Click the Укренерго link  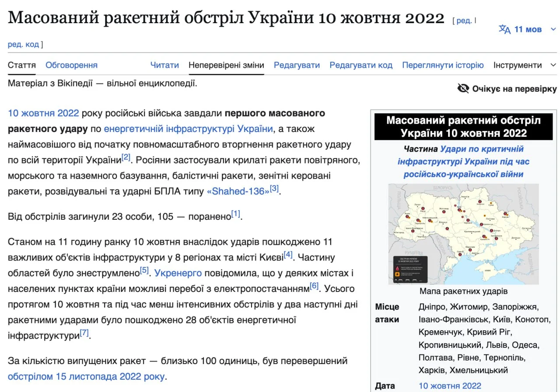tap(178, 273)
